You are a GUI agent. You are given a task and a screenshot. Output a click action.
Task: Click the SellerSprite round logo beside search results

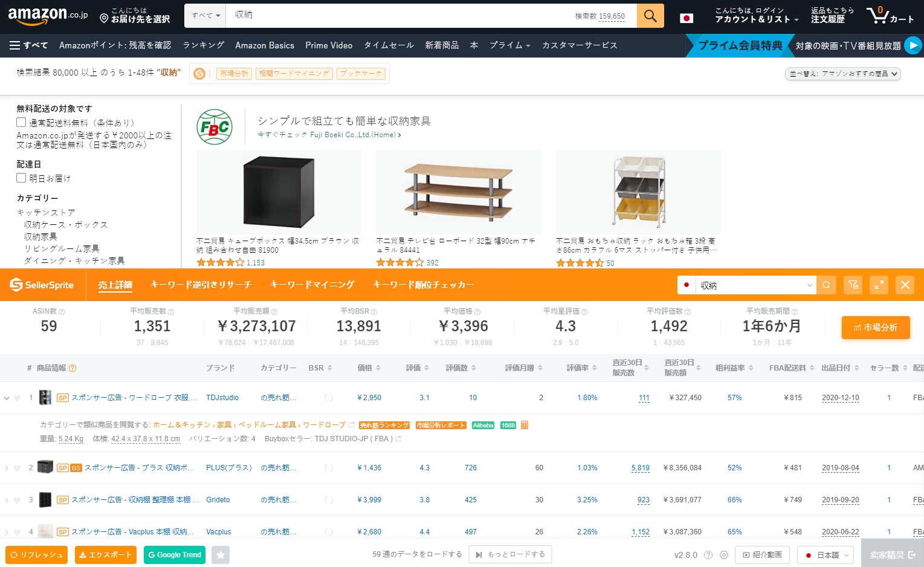pyautogui.click(x=199, y=74)
